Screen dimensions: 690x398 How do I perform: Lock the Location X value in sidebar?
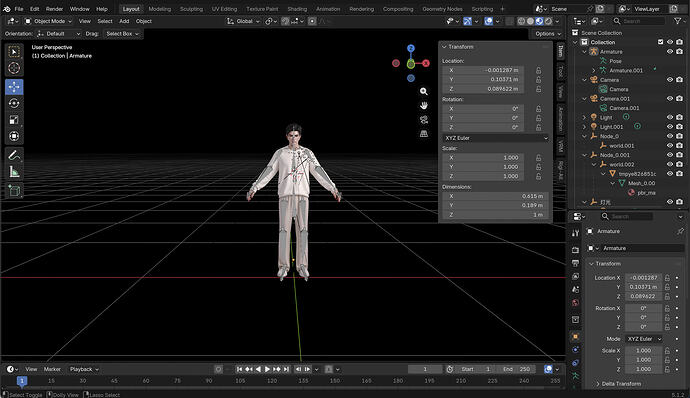point(538,70)
